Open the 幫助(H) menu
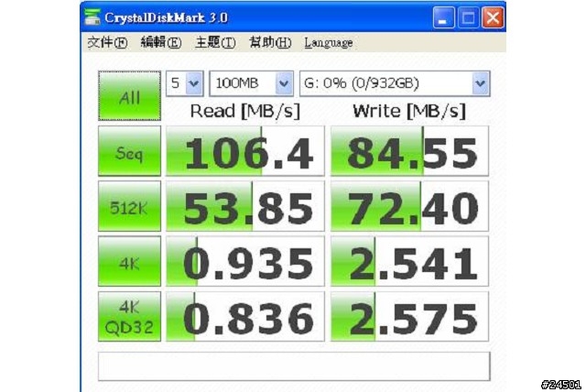 click(270, 43)
